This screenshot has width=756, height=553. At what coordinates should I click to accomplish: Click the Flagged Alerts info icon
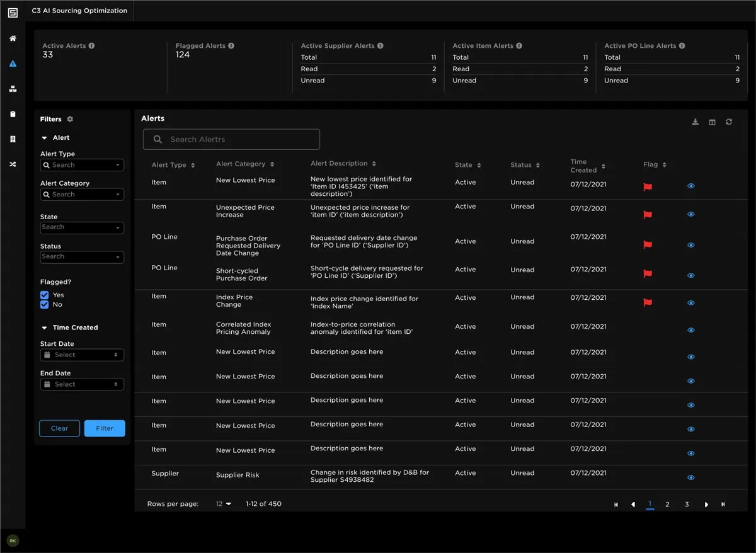231,46
